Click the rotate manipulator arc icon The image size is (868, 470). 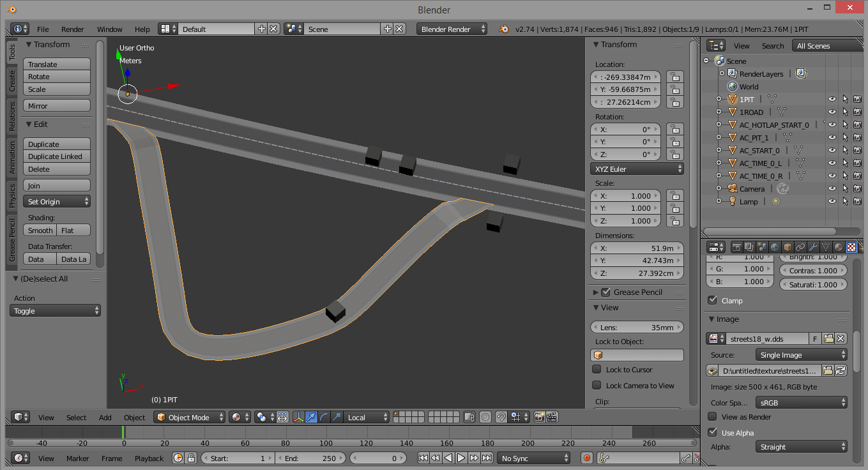pos(324,417)
